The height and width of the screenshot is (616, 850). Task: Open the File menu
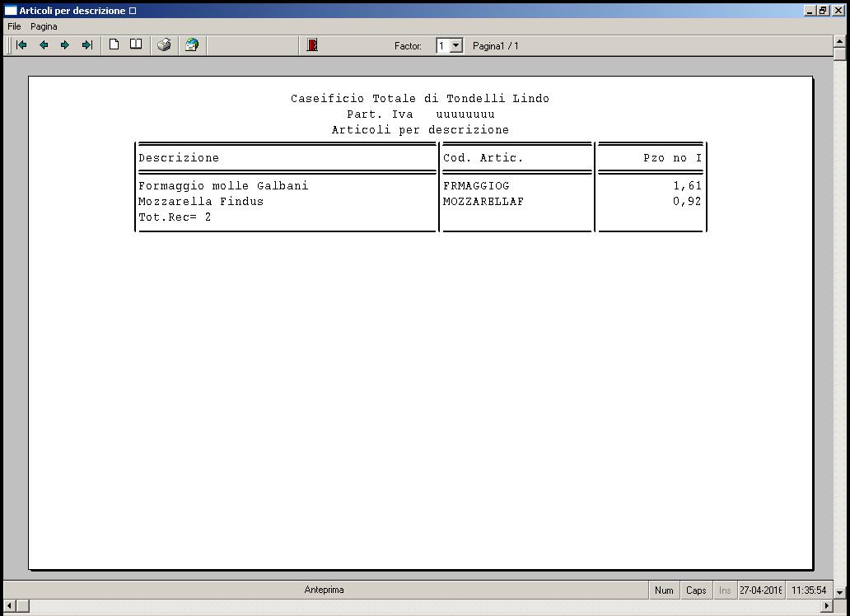(14, 26)
